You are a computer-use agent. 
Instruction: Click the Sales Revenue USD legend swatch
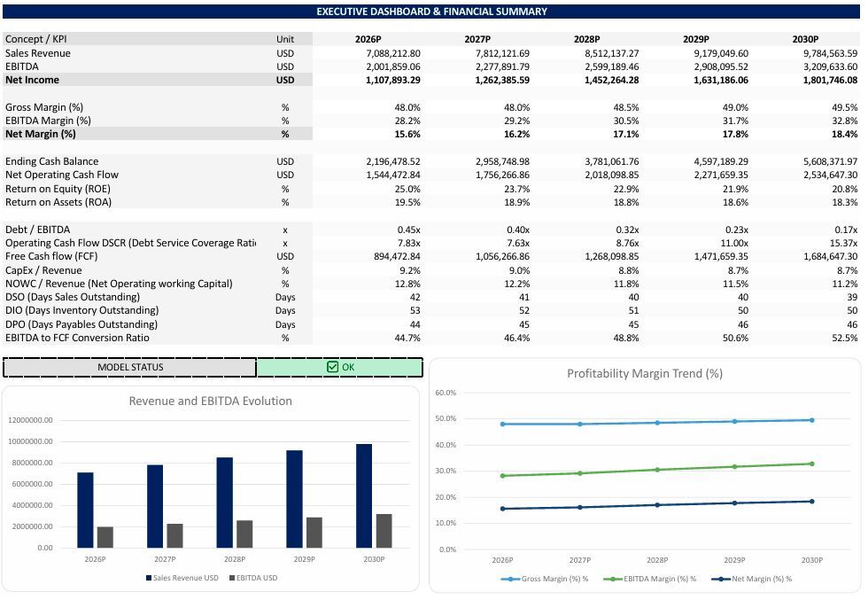(149, 578)
